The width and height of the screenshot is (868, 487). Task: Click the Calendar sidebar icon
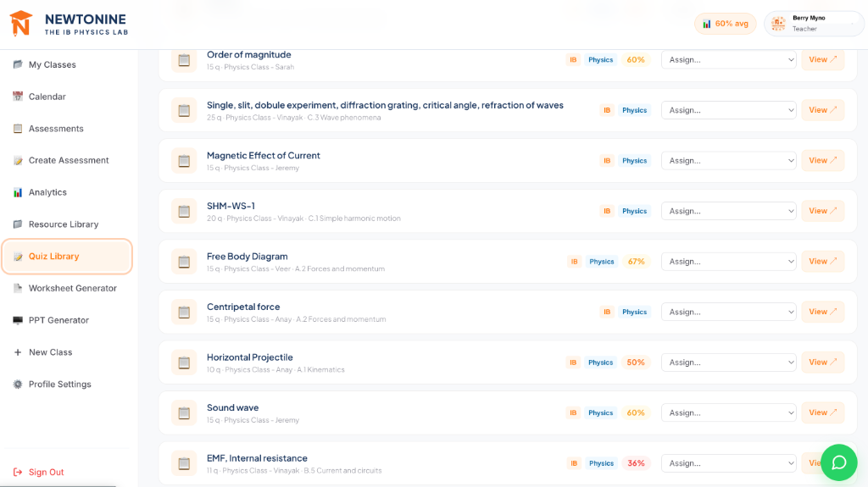[x=18, y=97]
